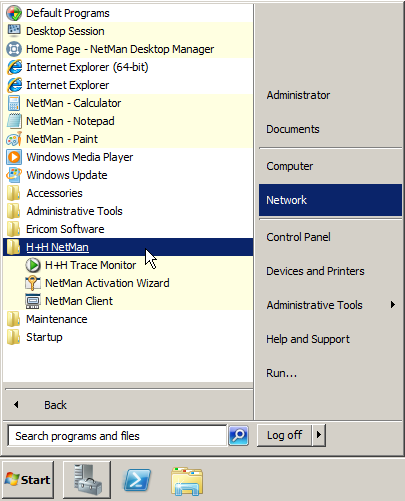Click the "Windows Update" label text

pyautogui.click(x=67, y=175)
